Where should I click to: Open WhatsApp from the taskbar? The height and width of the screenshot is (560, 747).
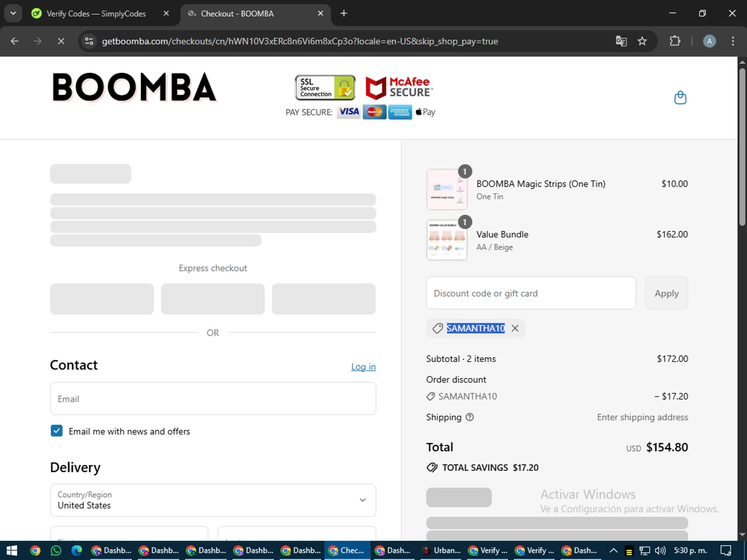click(56, 551)
